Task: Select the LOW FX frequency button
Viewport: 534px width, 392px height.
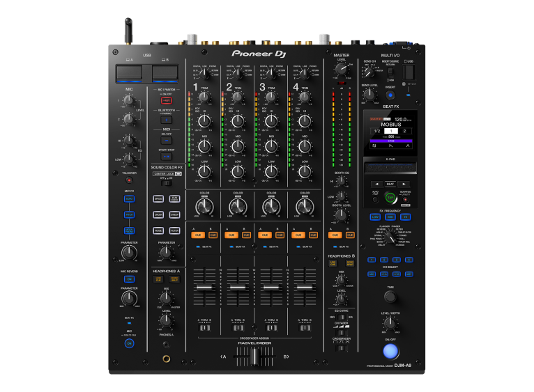Action: pyautogui.click(x=375, y=217)
